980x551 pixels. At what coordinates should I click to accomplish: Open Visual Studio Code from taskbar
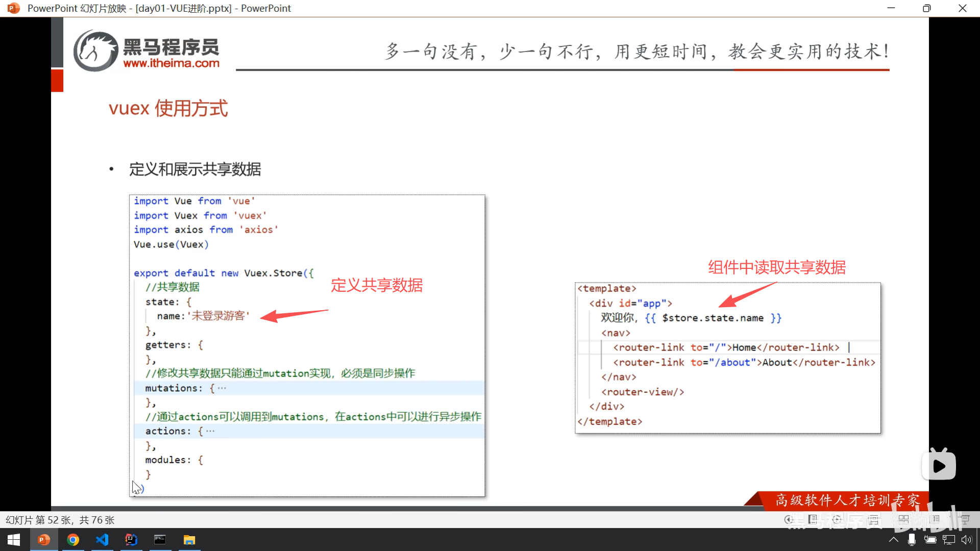(102, 540)
